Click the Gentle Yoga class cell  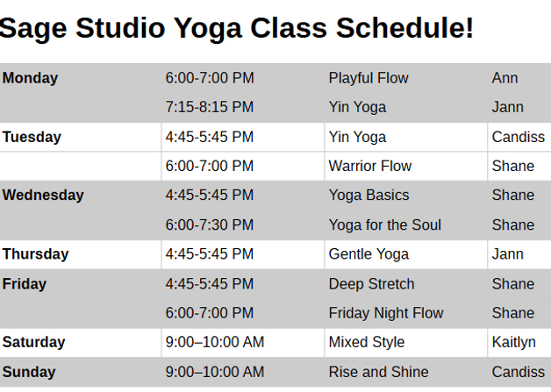pos(369,254)
